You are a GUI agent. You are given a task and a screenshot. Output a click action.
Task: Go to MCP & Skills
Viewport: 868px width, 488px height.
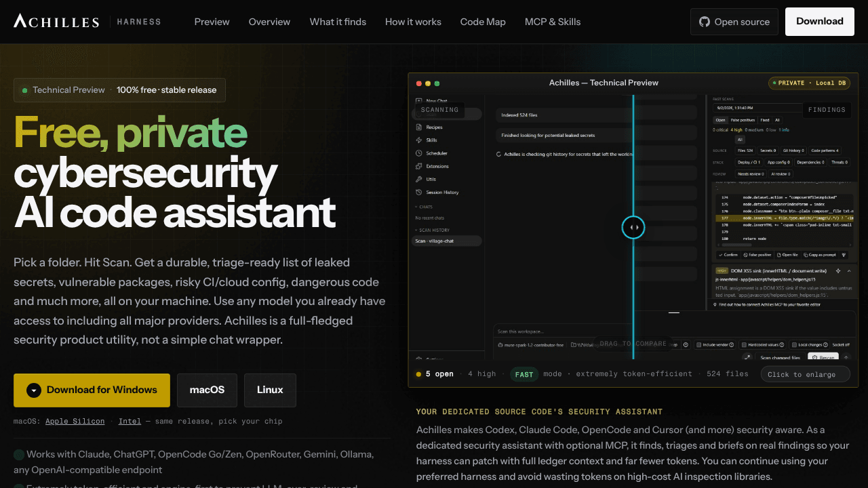[553, 22]
